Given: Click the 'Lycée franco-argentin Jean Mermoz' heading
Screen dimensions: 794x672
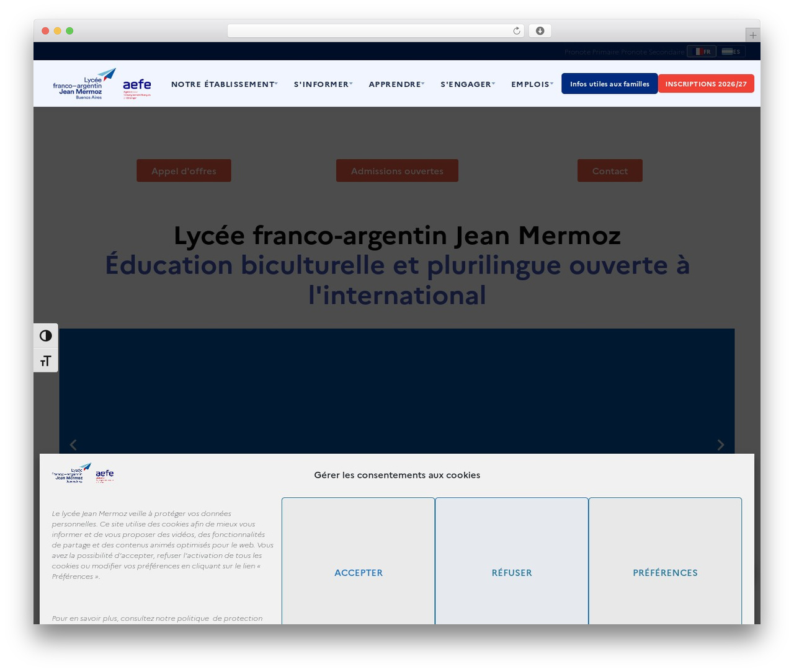Looking at the screenshot, I should pyautogui.click(x=397, y=236).
